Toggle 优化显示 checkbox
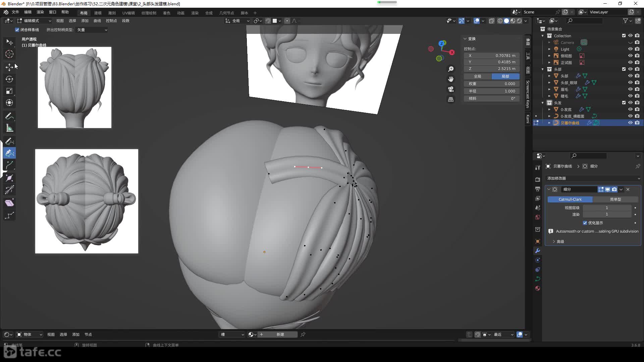The width and height of the screenshot is (644, 362). click(585, 223)
